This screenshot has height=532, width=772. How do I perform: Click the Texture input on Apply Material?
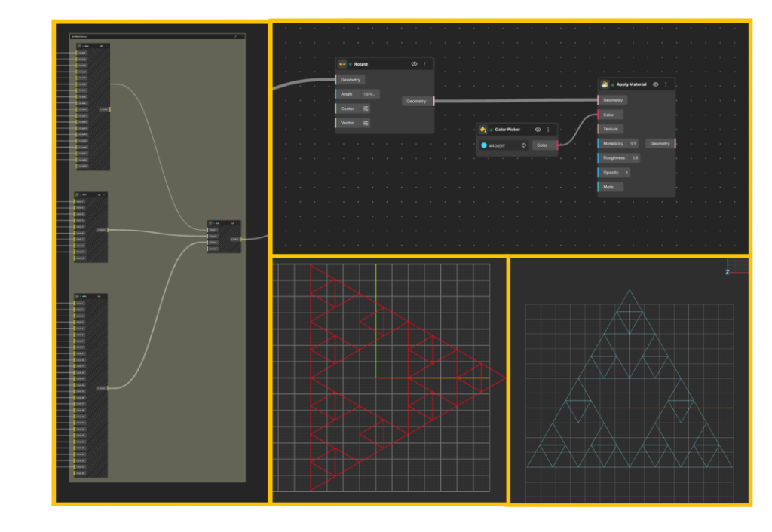click(x=611, y=129)
